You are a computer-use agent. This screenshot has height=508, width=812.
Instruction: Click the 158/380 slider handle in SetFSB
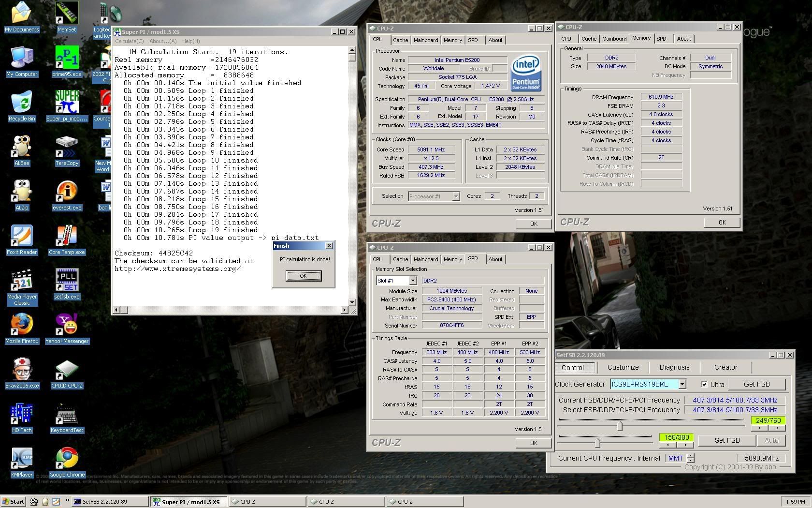point(598,442)
